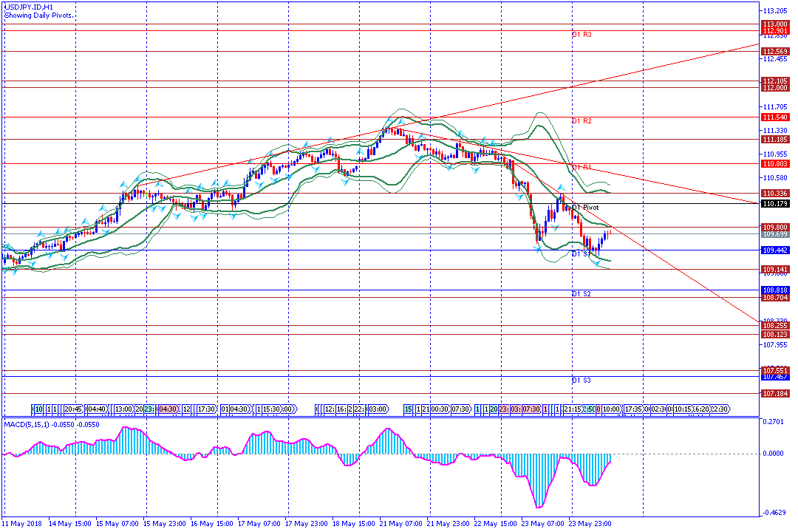Select the 21:15 event marker
The width and height of the screenshot is (798, 532).
click(x=572, y=409)
